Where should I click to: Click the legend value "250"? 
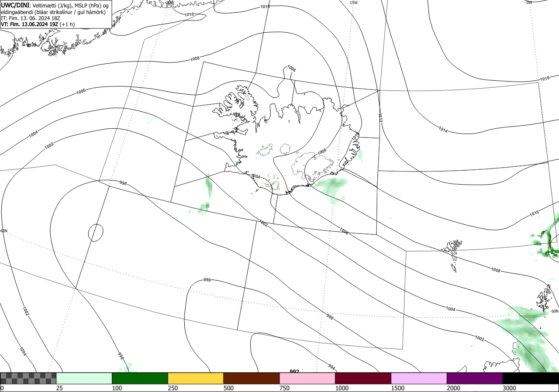pos(173,388)
